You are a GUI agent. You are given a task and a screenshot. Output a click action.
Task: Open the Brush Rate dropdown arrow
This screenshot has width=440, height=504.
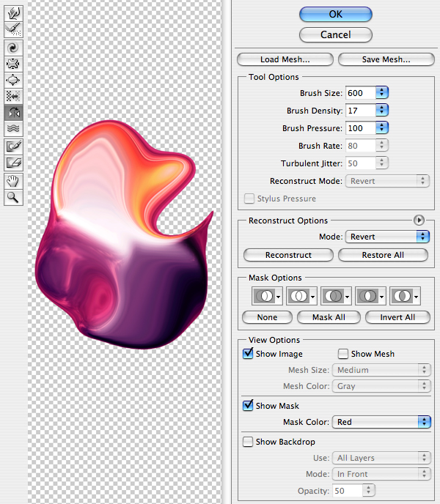[382, 146]
